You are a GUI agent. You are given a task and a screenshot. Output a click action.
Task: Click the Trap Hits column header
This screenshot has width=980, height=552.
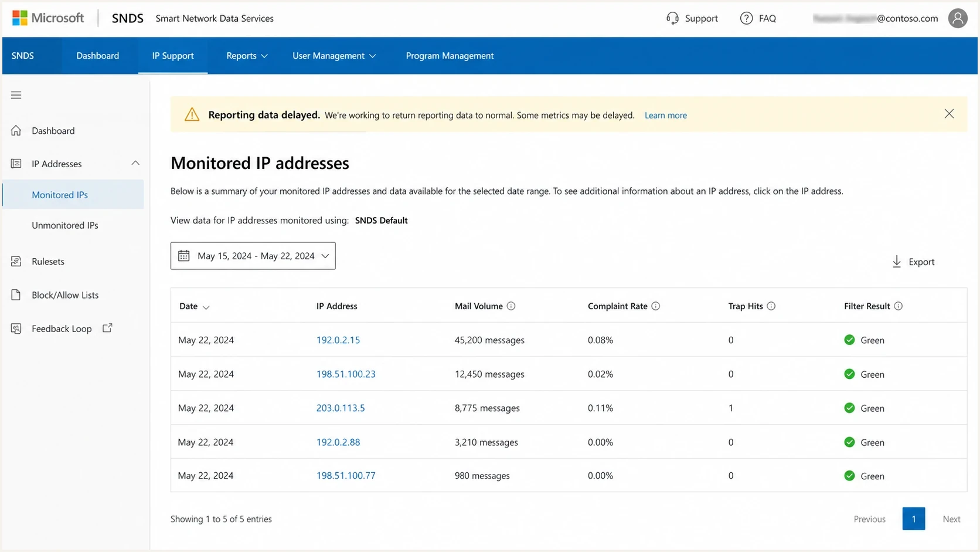click(746, 306)
